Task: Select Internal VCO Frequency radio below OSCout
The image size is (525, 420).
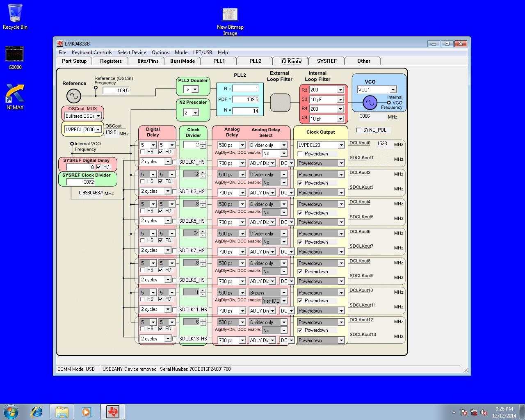Action: coord(72,144)
